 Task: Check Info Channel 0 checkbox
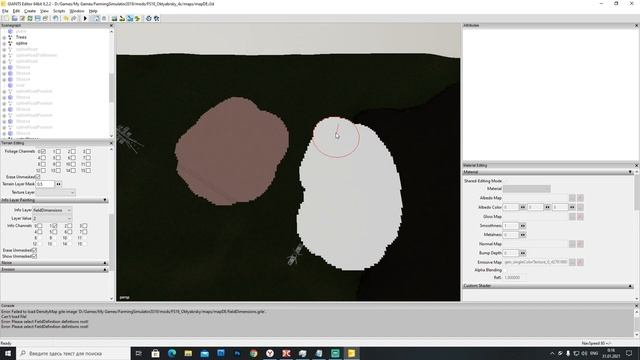pos(40,226)
